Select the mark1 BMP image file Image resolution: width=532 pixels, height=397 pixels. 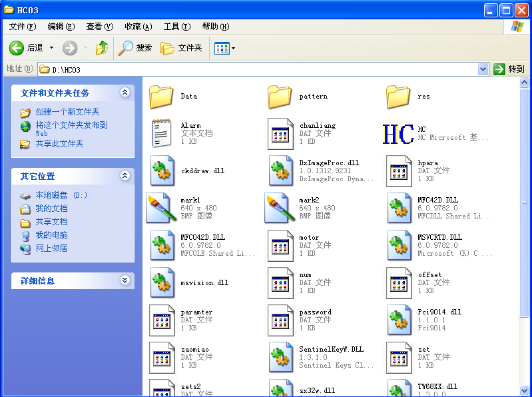(162, 208)
